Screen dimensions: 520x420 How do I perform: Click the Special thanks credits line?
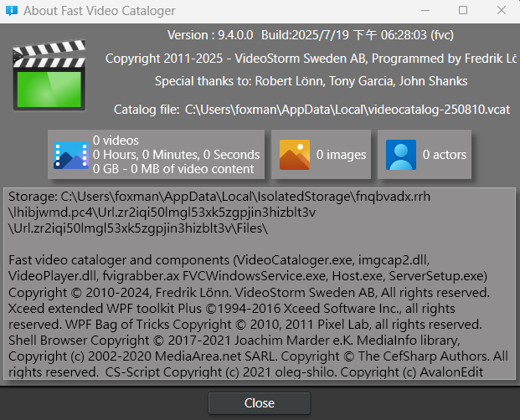(x=311, y=81)
